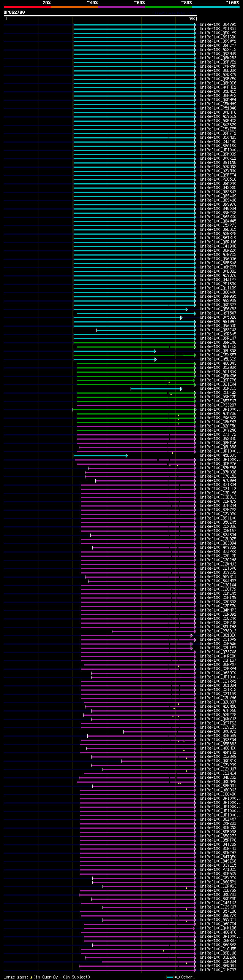Select the UniRef100_A7QKZ9 entry
243x980 pixels.
[x=218, y=75]
